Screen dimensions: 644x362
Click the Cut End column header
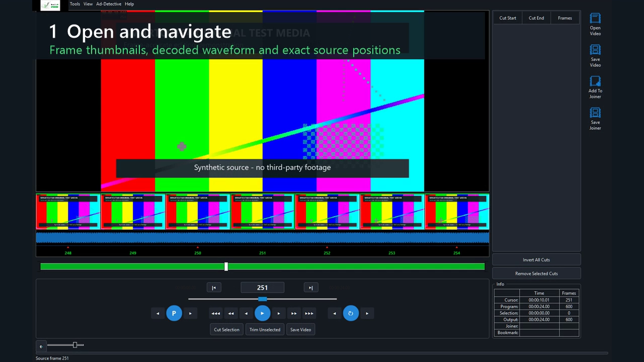point(536,18)
